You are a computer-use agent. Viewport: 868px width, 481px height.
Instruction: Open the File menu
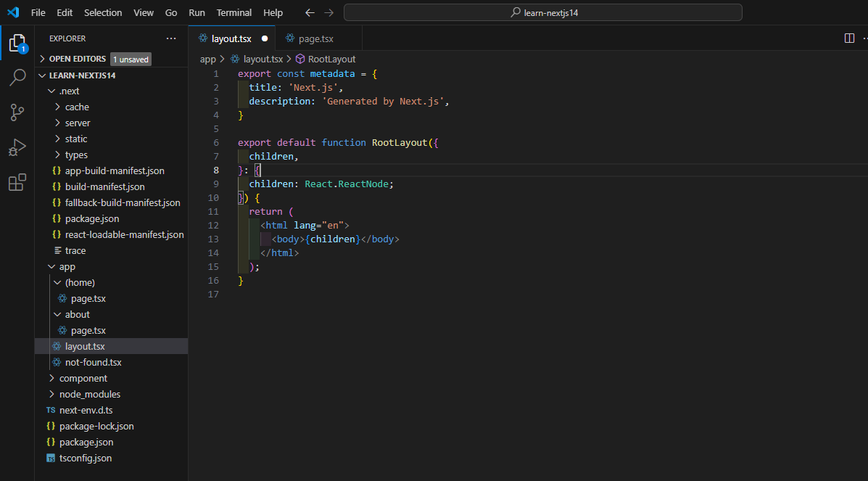tap(38, 13)
